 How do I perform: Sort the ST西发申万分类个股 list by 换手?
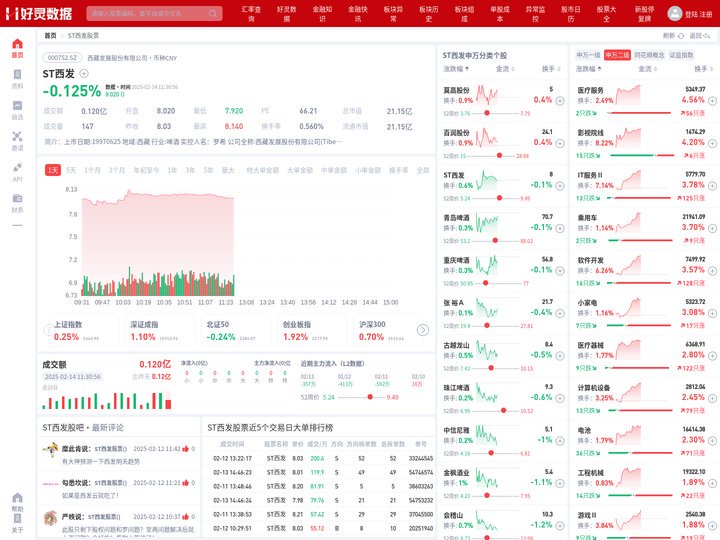(551, 69)
